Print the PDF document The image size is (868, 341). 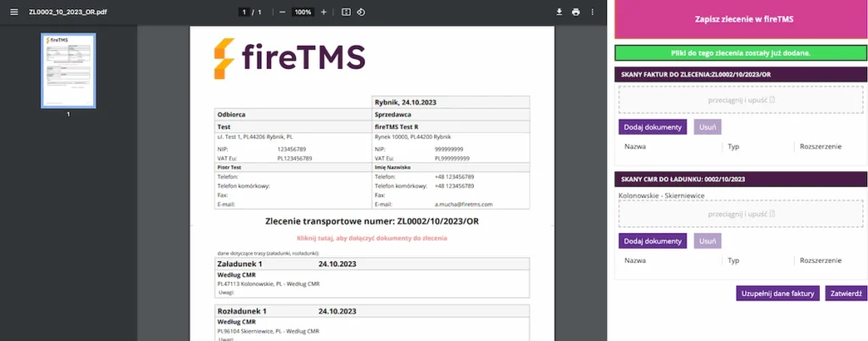tap(576, 12)
